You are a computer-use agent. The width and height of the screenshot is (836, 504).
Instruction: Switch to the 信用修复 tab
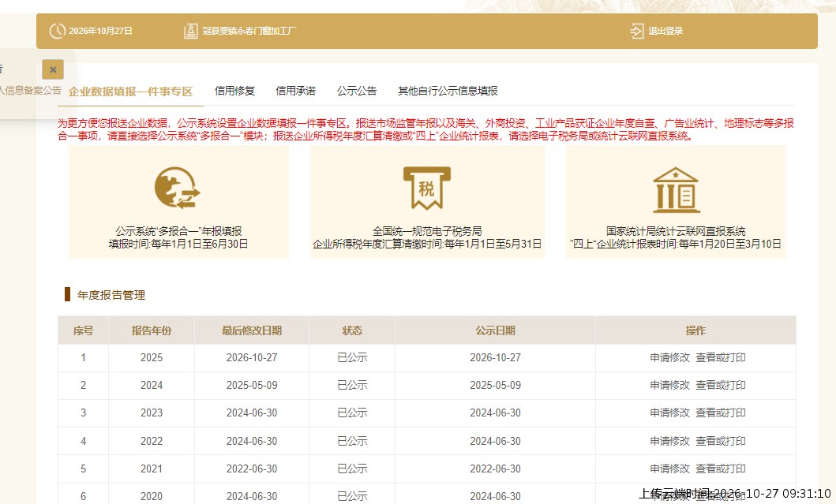click(234, 91)
